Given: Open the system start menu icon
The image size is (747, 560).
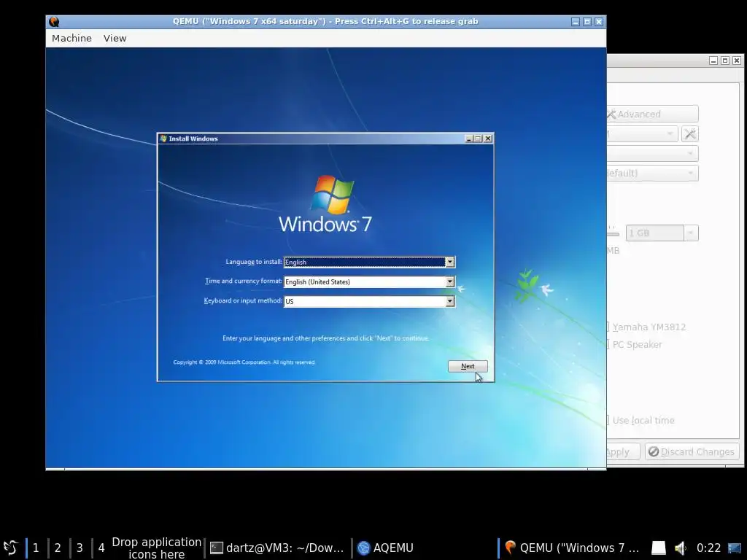Looking at the screenshot, I should 11,548.
